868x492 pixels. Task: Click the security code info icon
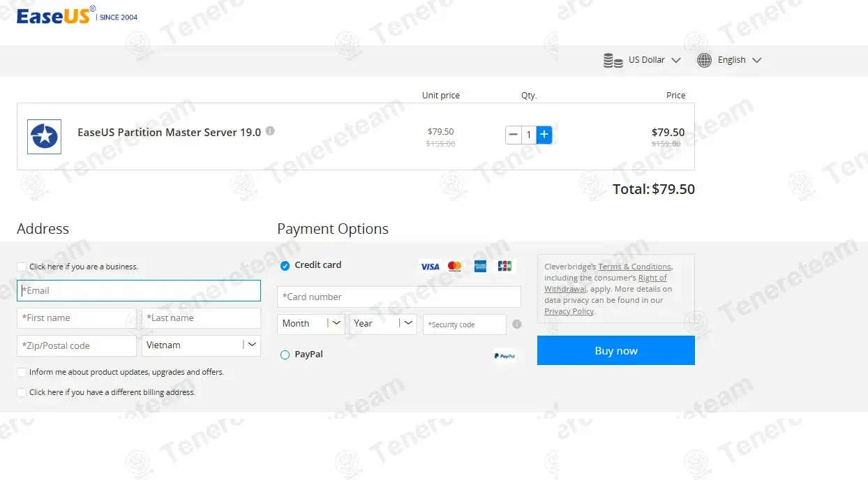point(516,324)
